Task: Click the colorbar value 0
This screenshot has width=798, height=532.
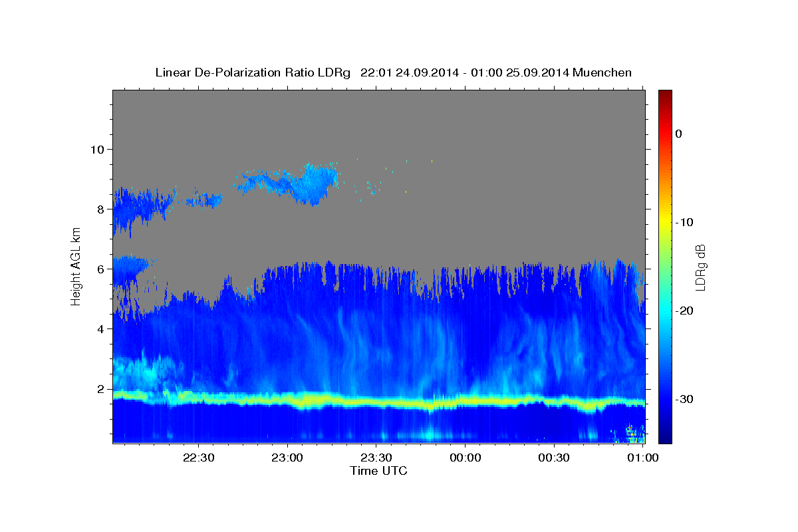Action: [679, 134]
